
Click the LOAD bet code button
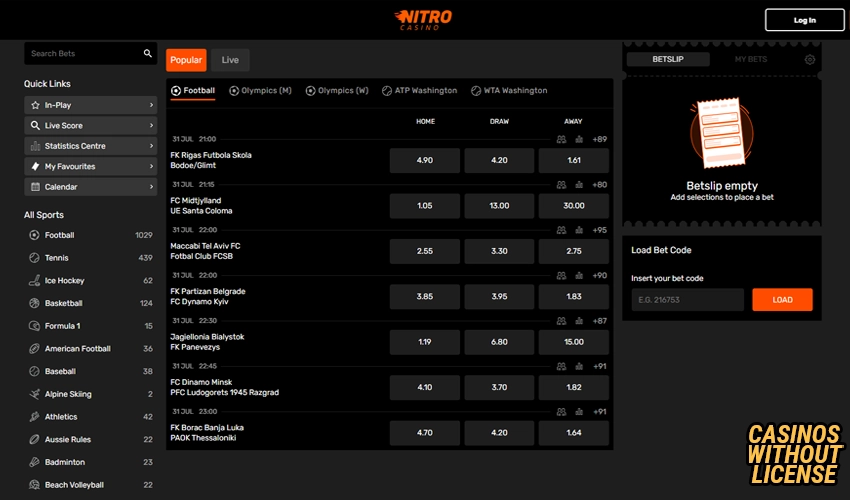coord(782,300)
